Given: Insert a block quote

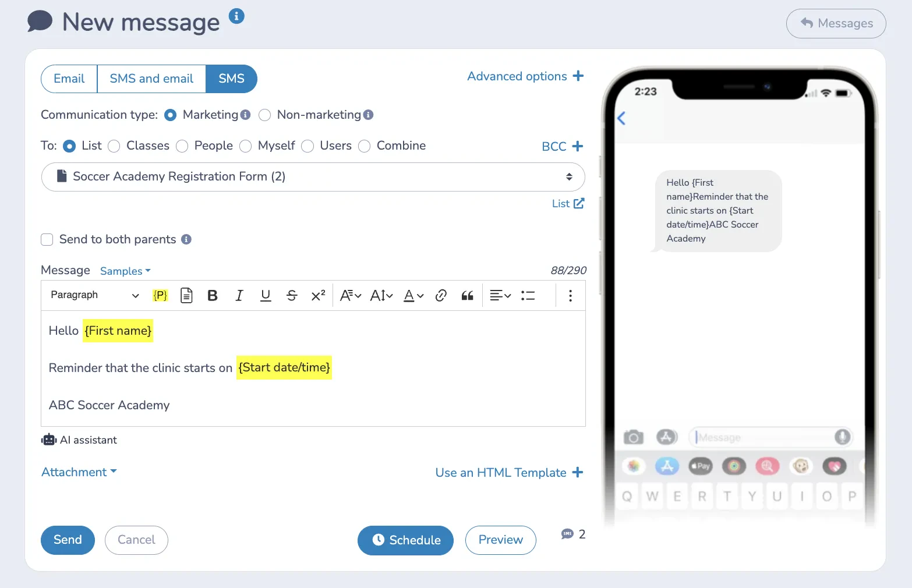Looking at the screenshot, I should (x=467, y=295).
